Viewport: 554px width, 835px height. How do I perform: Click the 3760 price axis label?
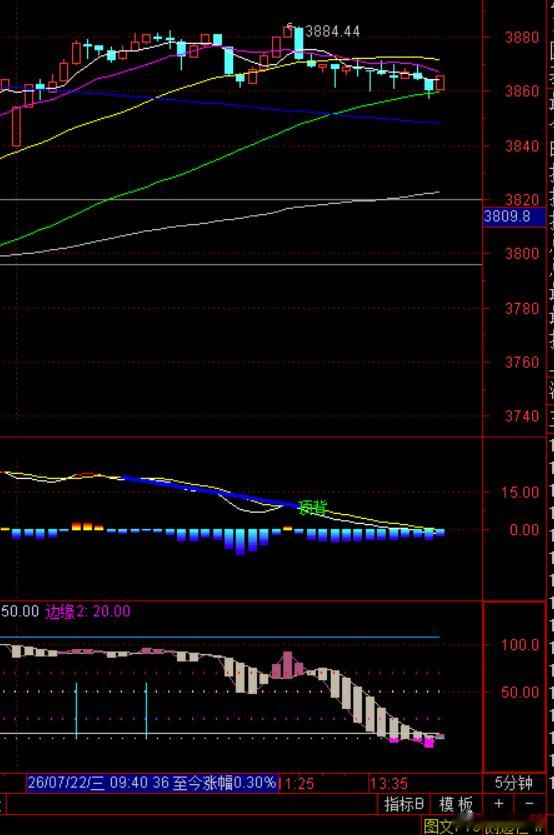tap(522, 362)
